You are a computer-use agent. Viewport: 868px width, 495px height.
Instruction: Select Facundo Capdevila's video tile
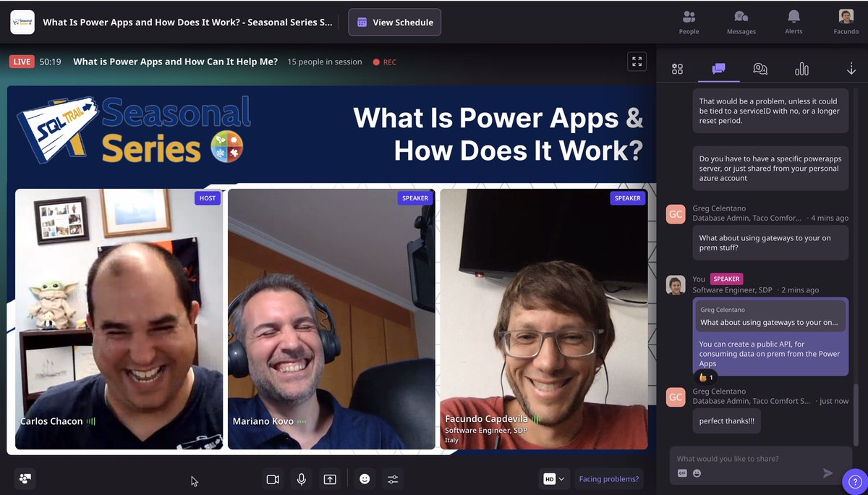coord(544,319)
